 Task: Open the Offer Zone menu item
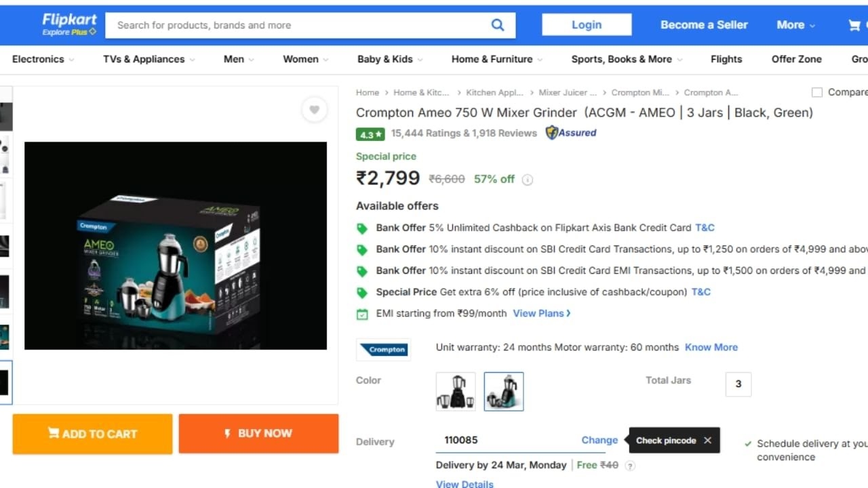pyautogui.click(x=796, y=59)
